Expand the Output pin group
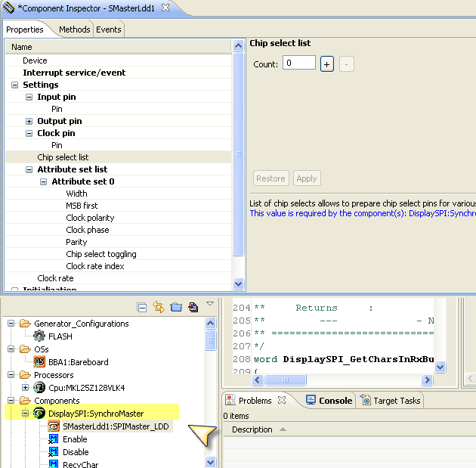476x468 pixels. (29, 122)
